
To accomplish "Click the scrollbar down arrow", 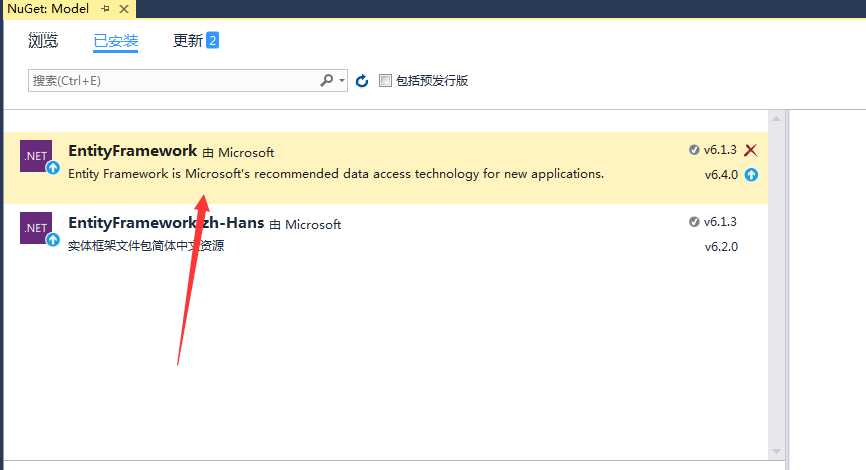I will [x=776, y=452].
